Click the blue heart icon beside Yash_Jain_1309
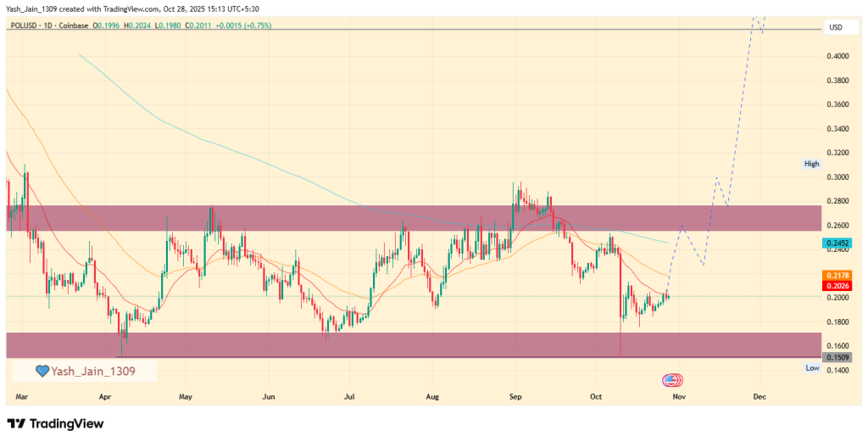The image size is (868, 442). [x=42, y=371]
